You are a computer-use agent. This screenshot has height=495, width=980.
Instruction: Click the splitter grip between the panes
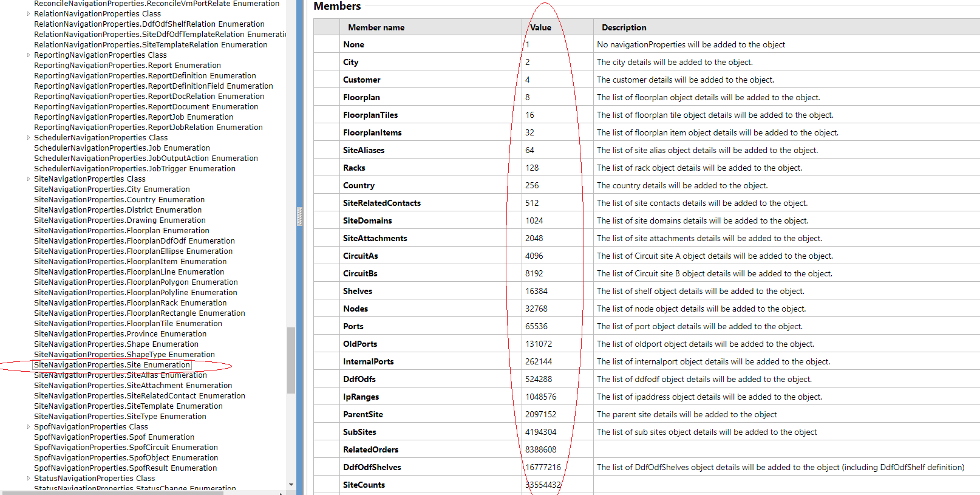(299, 216)
